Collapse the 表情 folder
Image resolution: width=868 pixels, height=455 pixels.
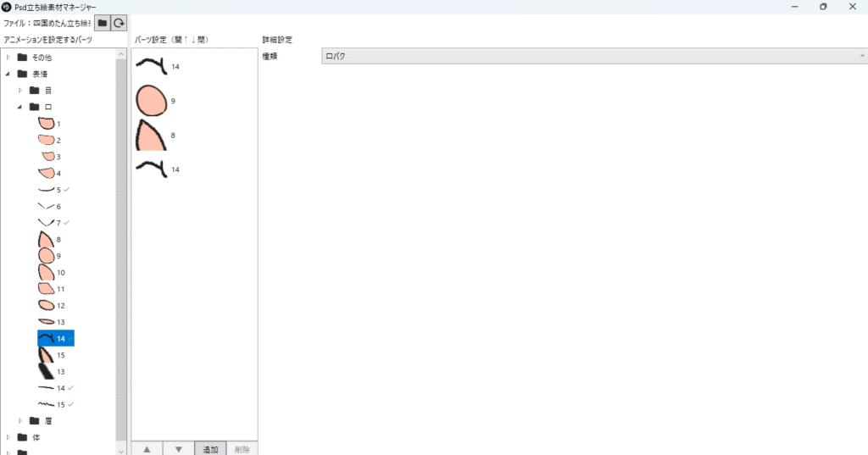tap(8, 74)
